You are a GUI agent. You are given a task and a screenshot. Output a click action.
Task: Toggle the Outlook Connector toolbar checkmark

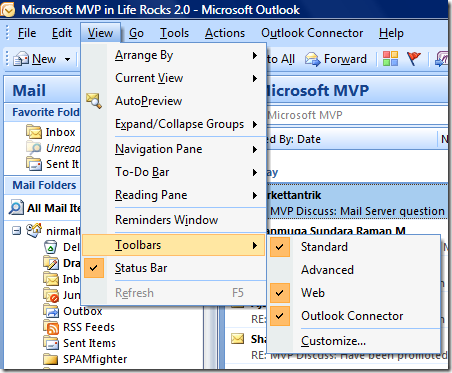click(x=280, y=316)
